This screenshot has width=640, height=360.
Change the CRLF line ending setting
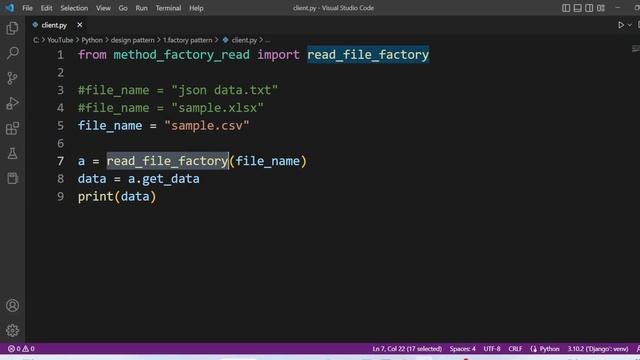click(x=515, y=349)
